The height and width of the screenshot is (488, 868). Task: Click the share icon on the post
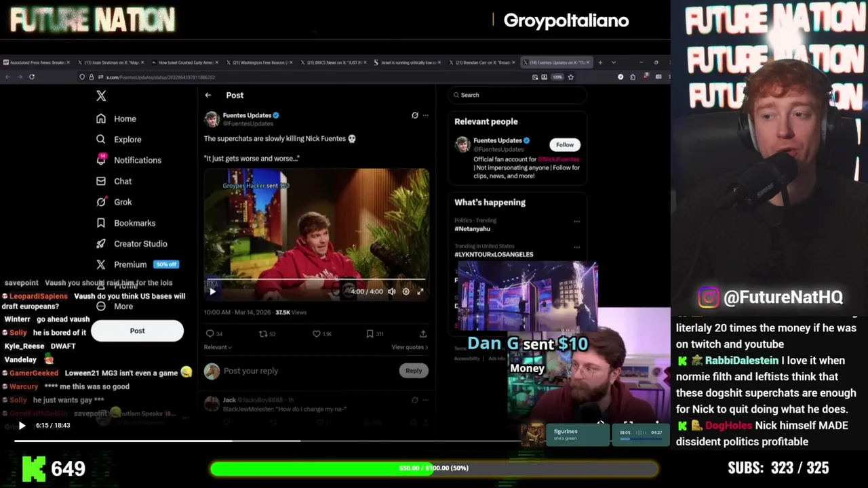tap(423, 333)
